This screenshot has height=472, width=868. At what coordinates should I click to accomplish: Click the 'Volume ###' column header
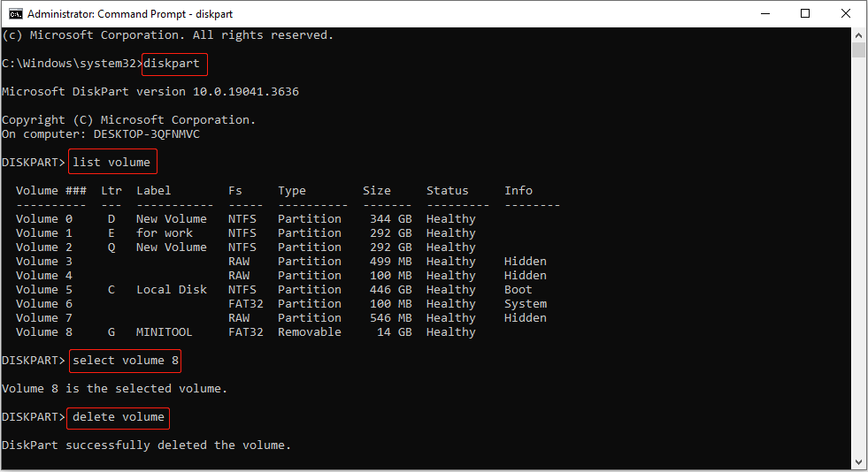51,191
